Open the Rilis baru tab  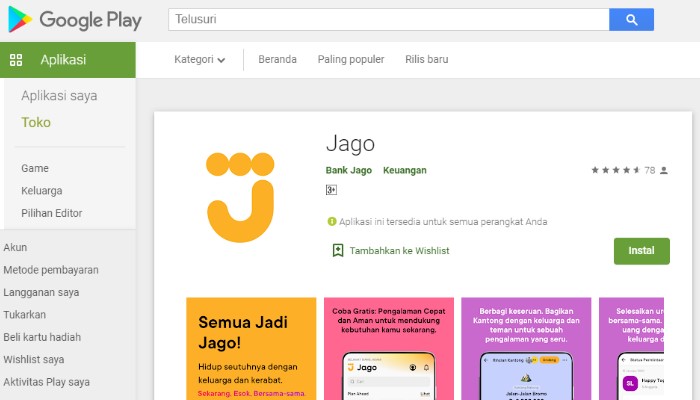427,59
